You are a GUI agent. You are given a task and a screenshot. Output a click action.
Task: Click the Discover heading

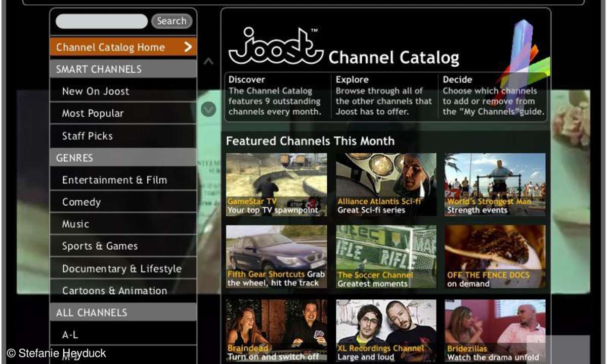246,79
